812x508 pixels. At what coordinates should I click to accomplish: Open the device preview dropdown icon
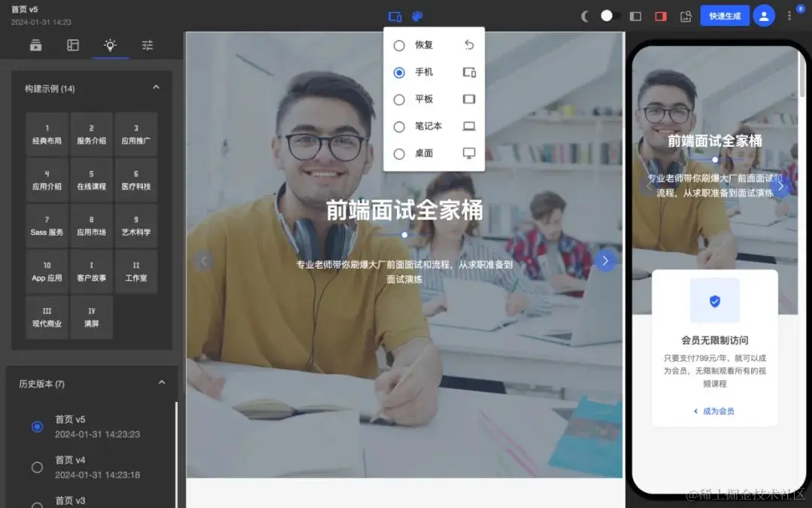395,15
